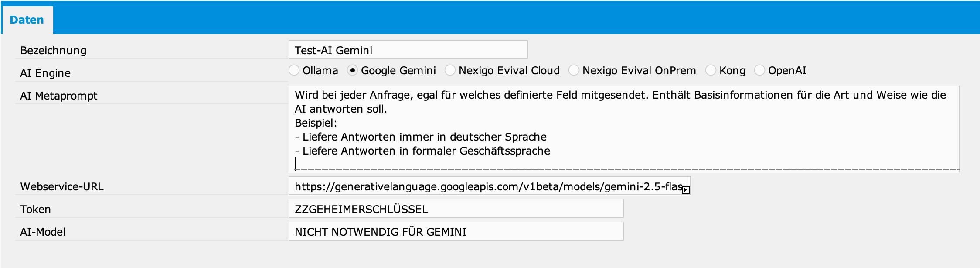Switch to the Daten tab
The image size is (980, 268).
[x=27, y=19]
